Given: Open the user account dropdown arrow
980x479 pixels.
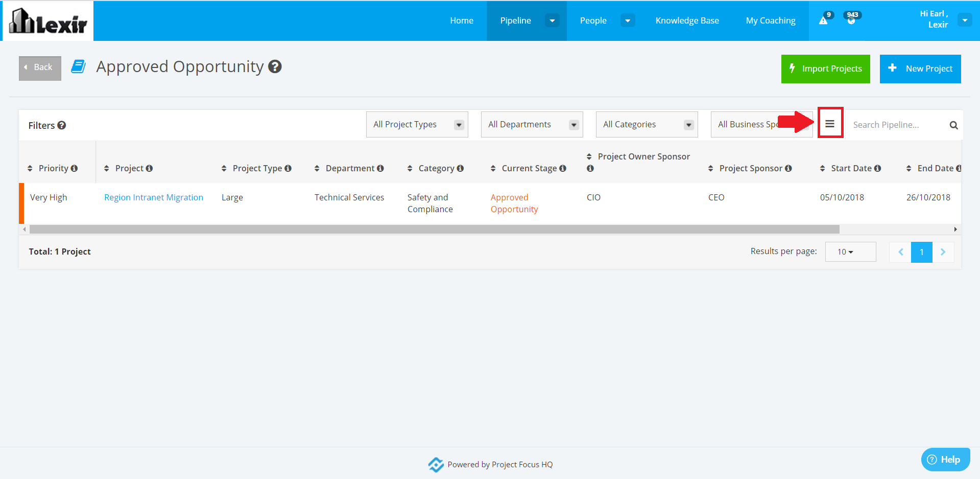Looking at the screenshot, I should [x=965, y=20].
